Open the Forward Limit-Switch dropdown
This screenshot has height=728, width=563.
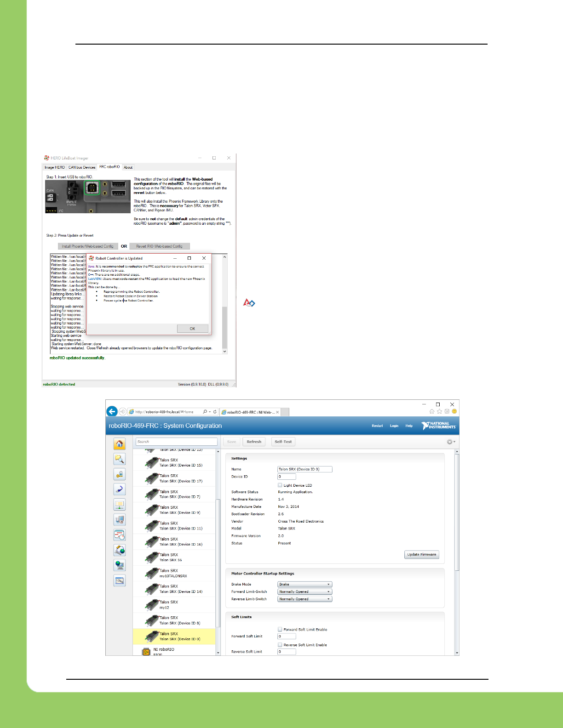tap(304, 591)
